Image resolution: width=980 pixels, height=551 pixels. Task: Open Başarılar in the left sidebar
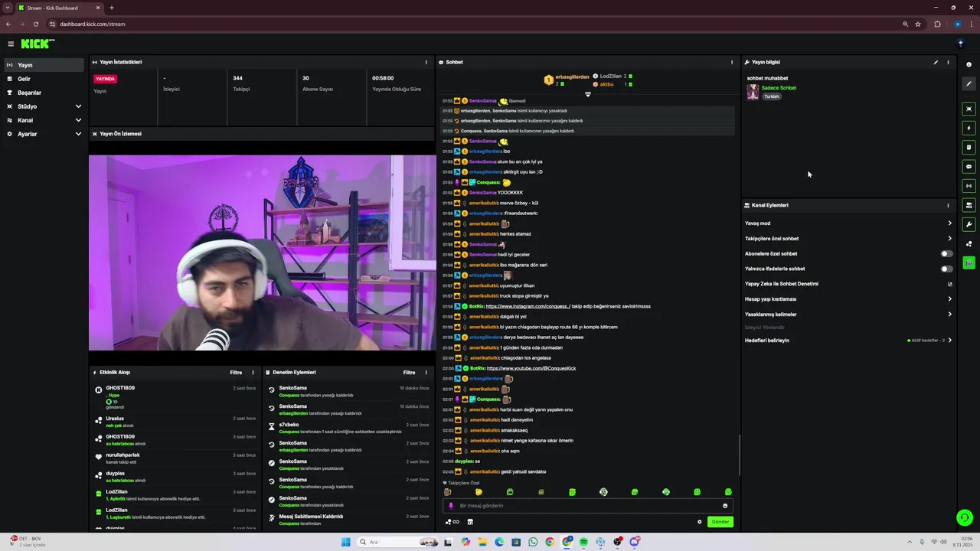tap(44, 93)
